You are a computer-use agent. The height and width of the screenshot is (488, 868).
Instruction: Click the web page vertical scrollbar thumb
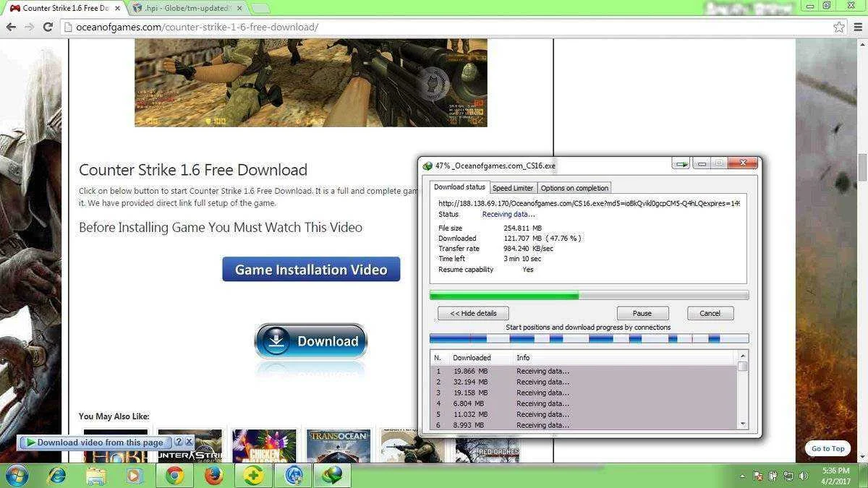pyautogui.click(x=862, y=168)
